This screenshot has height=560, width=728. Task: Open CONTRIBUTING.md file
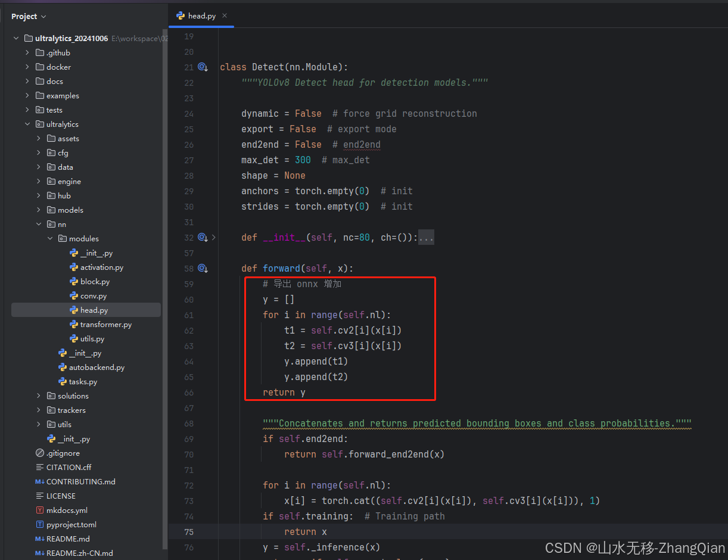tap(81, 481)
